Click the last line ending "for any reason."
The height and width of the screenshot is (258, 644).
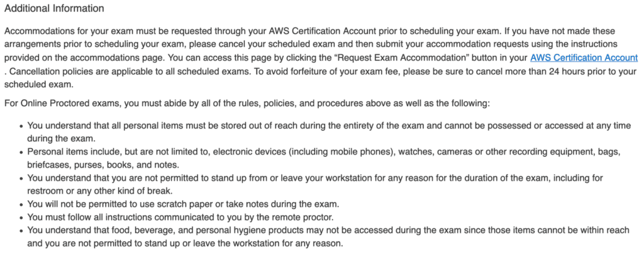coord(185,244)
